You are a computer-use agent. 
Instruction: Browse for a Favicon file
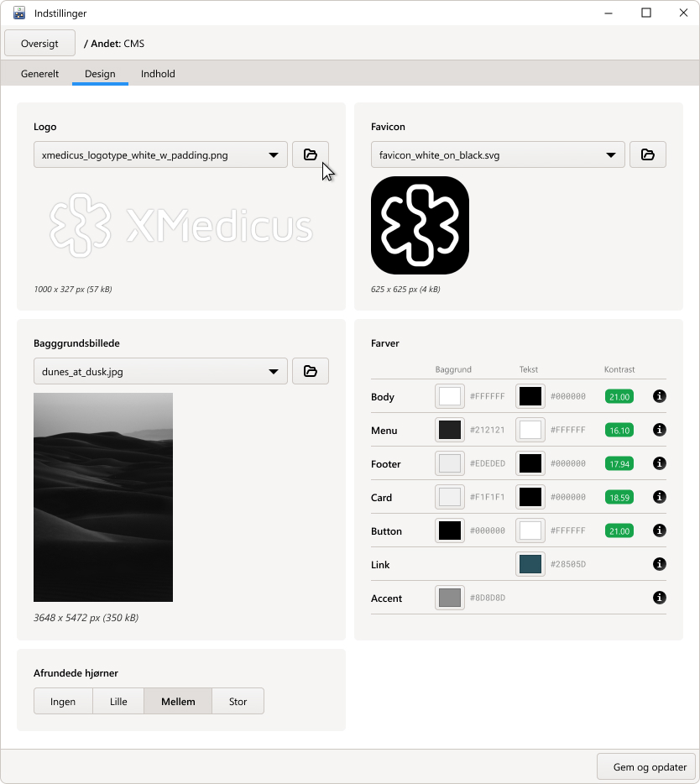click(x=647, y=154)
